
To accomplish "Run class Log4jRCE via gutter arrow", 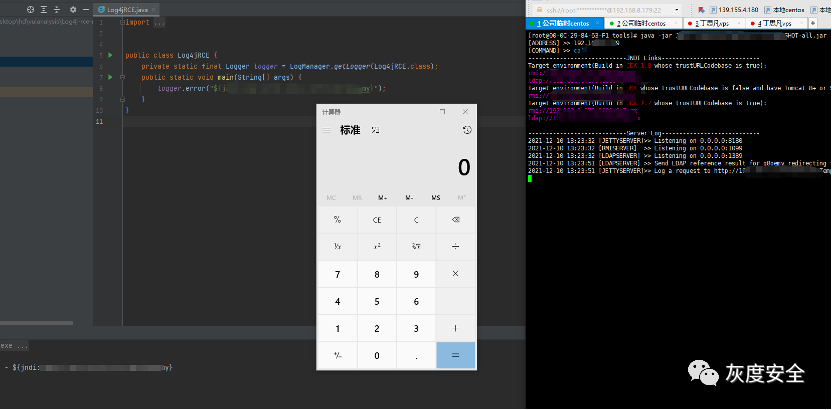I will pos(110,55).
